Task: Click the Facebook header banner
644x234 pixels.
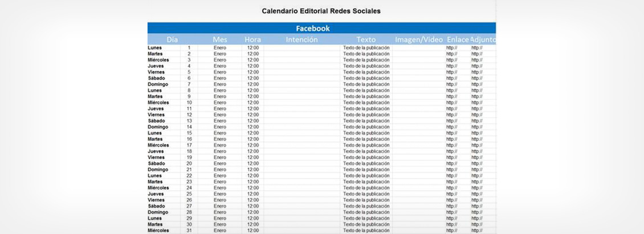Action: 321,28
